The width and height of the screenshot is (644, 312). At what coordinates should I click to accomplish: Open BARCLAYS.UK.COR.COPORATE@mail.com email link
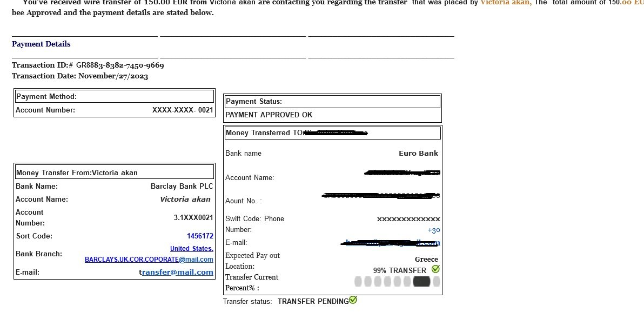click(149, 260)
